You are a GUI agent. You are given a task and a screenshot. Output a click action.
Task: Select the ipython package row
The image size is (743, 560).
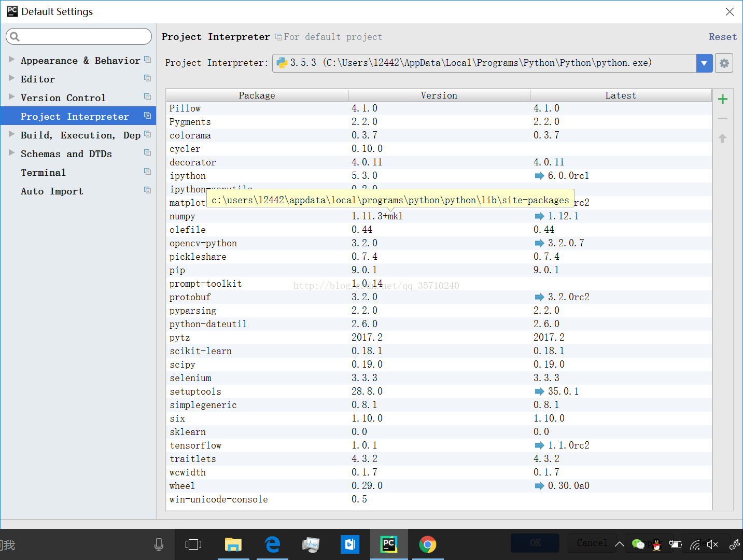pos(439,176)
